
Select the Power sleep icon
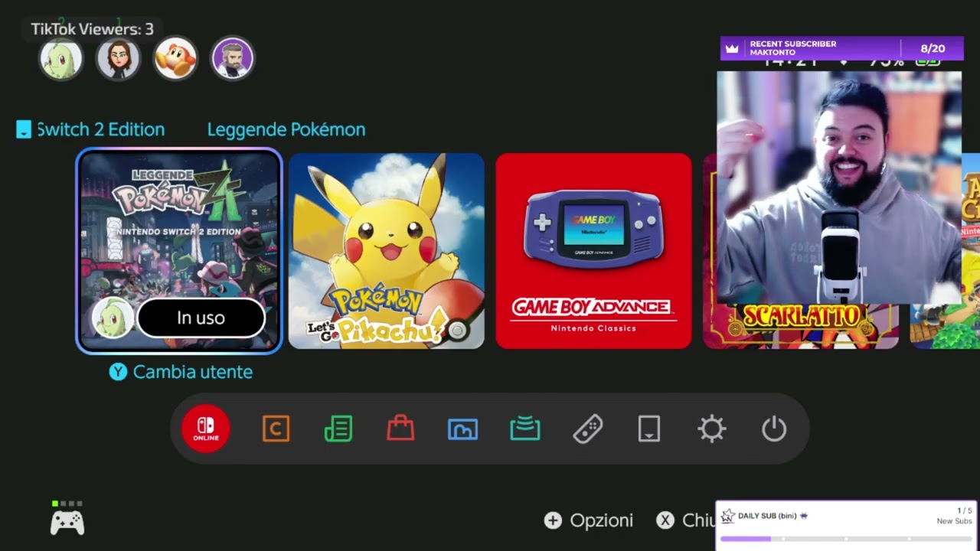(774, 429)
